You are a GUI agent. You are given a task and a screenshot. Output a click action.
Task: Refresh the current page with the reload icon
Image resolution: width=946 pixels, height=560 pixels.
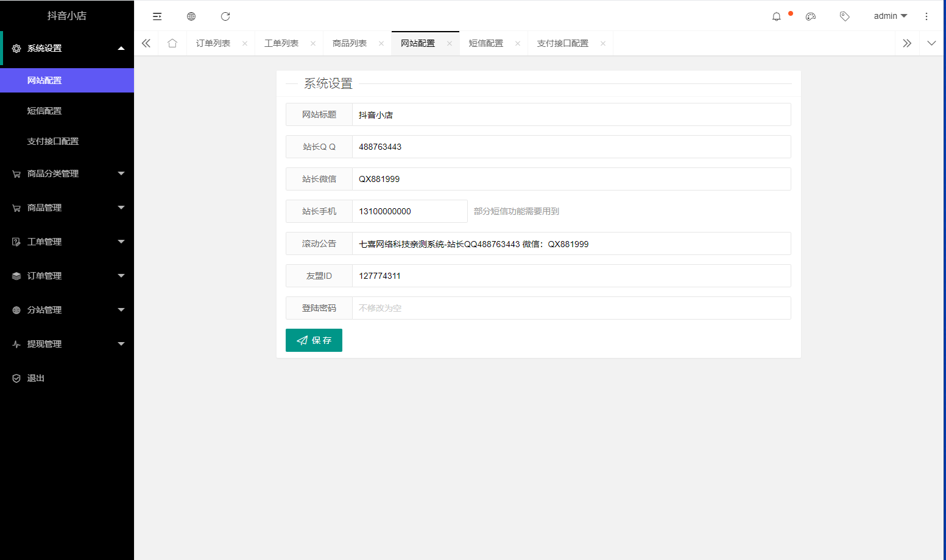click(x=225, y=16)
